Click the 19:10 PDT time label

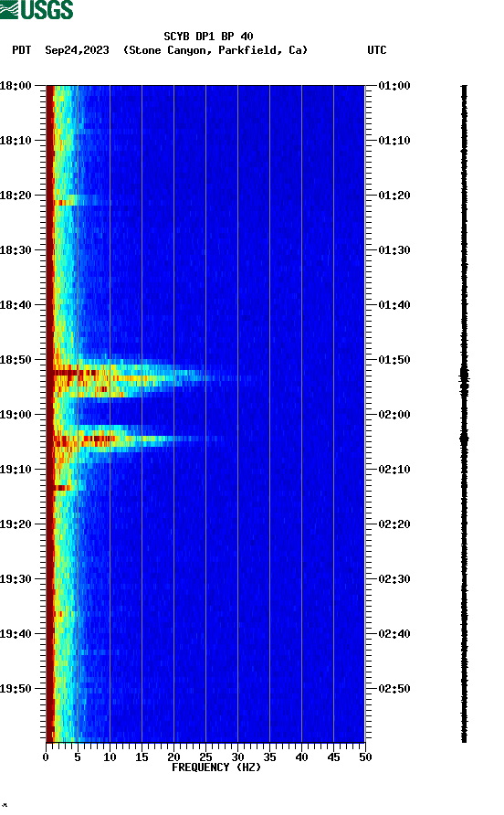[x=16, y=470]
